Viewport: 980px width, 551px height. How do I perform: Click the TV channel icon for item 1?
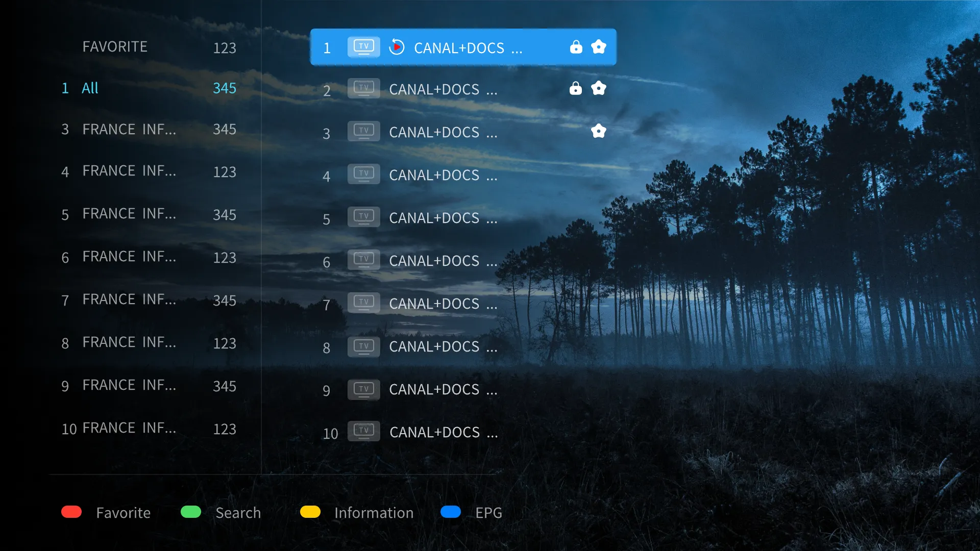(x=363, y=47)
